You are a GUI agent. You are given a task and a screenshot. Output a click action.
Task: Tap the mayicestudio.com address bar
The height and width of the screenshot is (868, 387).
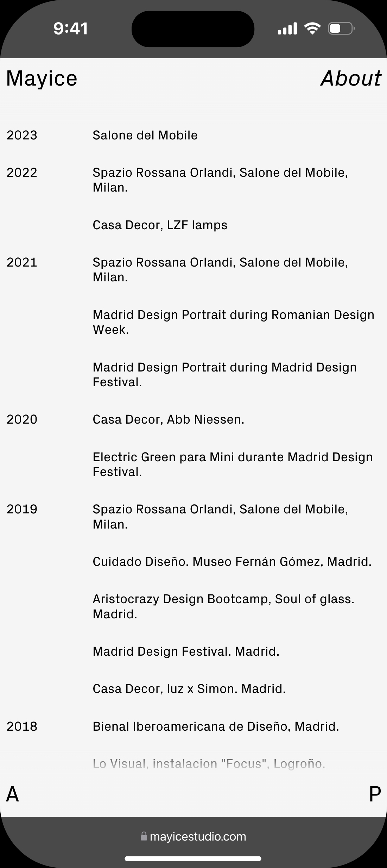pos(198,836)
